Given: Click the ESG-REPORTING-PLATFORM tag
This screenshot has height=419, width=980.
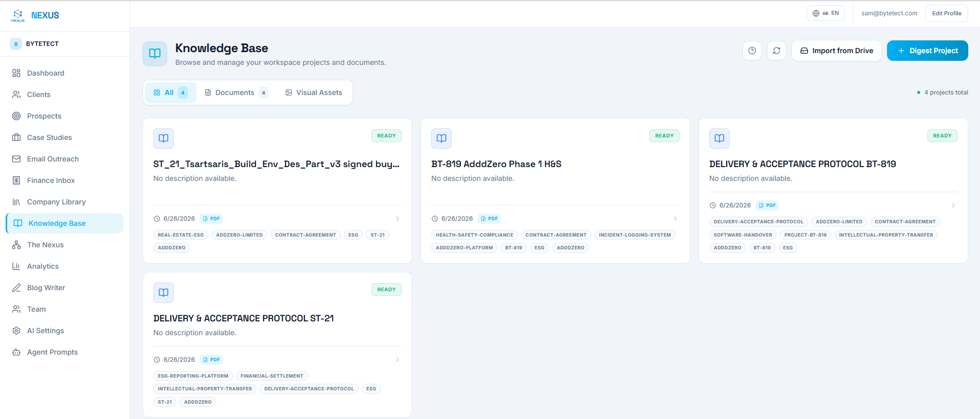Looking at the screenshot, I should point(193,376).
